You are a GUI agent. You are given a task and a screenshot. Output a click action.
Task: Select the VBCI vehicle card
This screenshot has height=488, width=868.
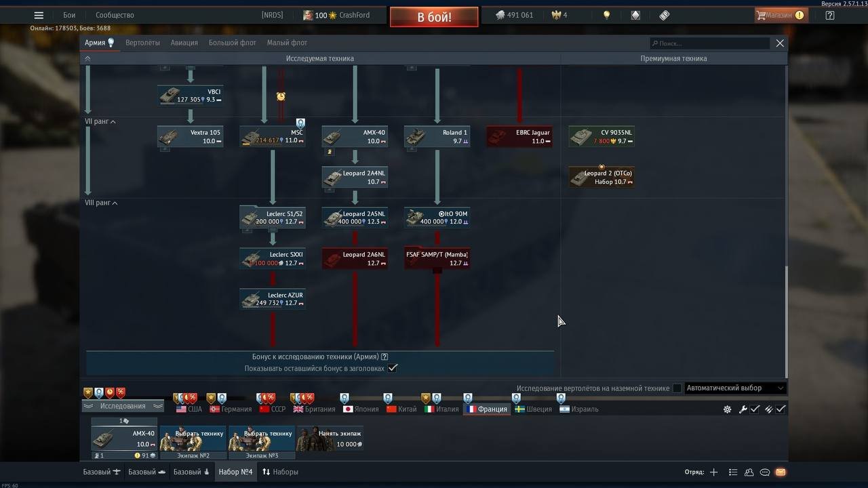190,96
